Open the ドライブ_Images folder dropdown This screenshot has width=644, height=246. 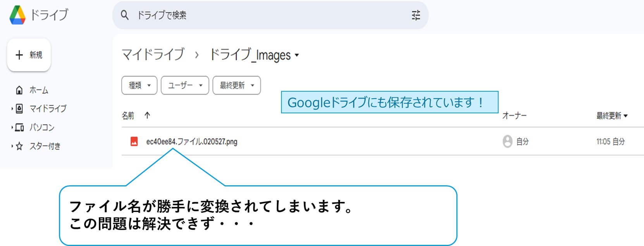coord(254,55)
